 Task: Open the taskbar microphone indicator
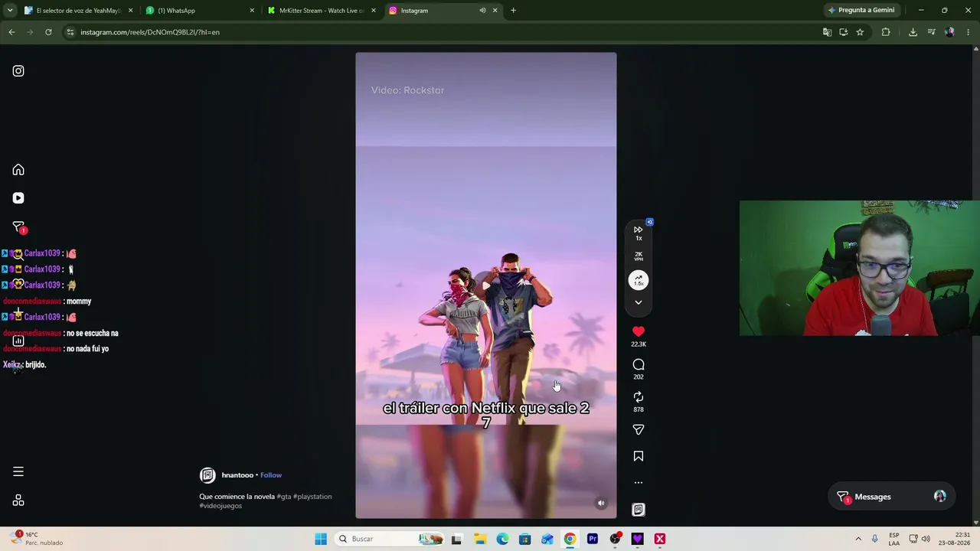pyautogui.click(x=875, y=539)
